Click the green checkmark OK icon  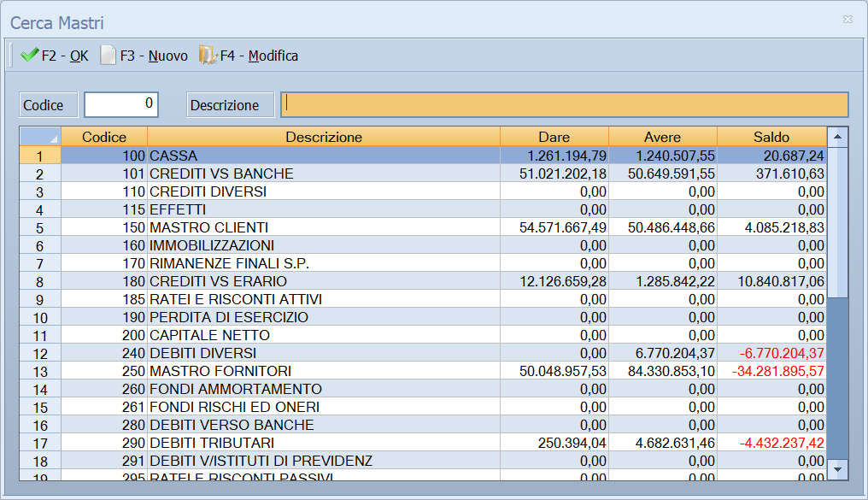pos(29,55)
